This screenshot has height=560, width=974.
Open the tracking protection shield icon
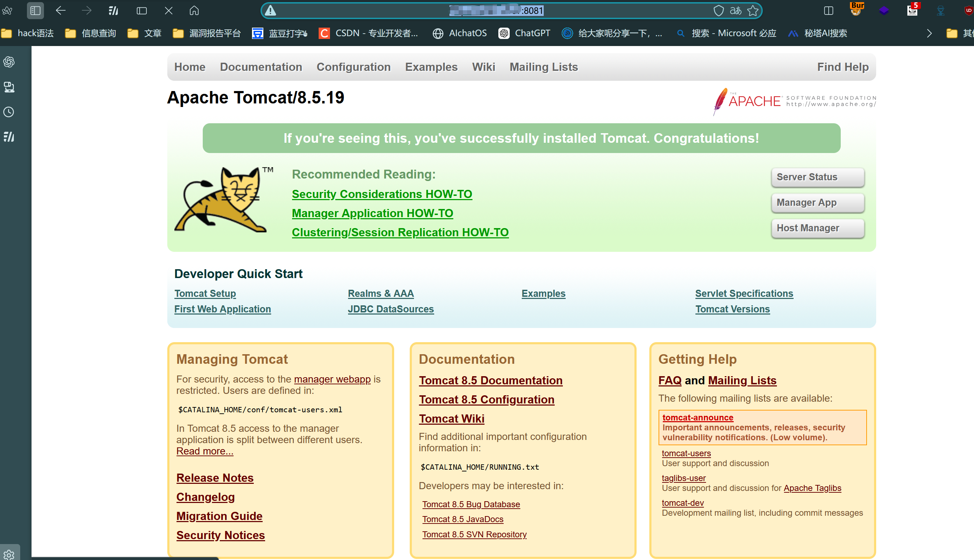(718, 10)
